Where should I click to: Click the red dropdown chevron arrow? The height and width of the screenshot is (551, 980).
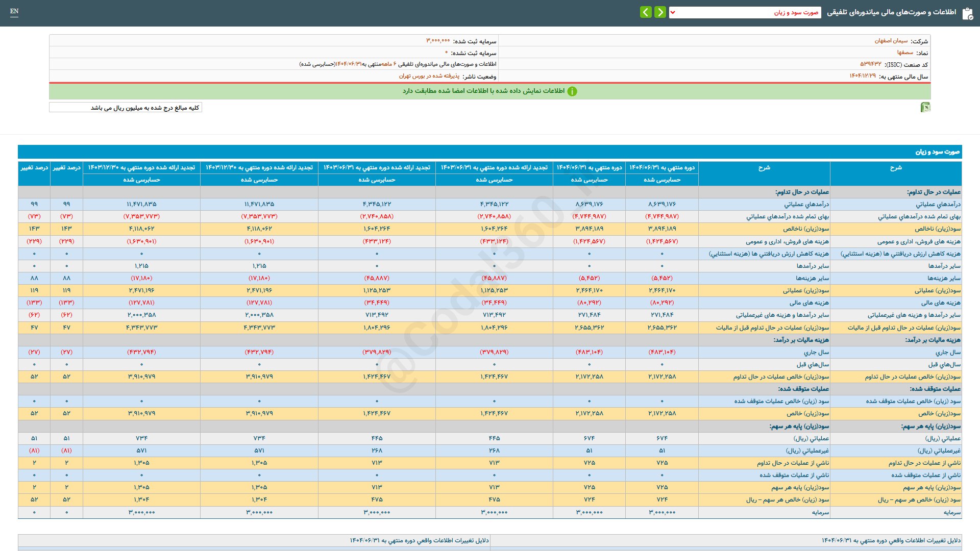coord(673,13)
